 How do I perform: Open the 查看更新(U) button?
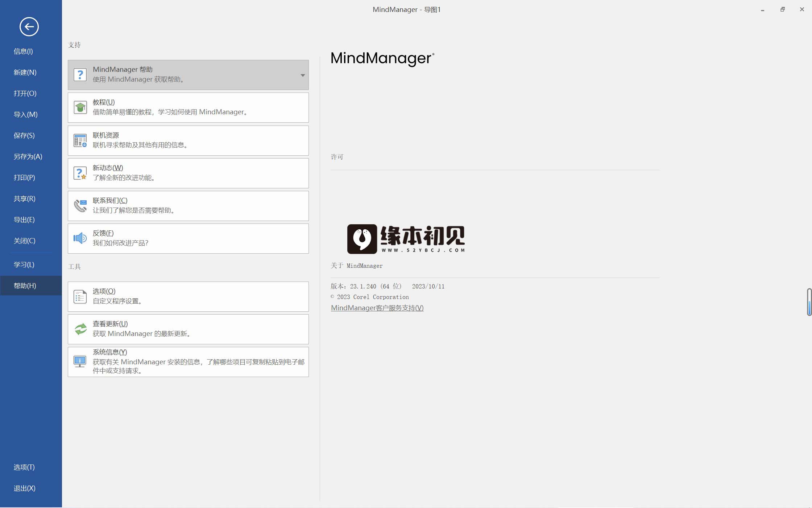(x=188, y=329)
